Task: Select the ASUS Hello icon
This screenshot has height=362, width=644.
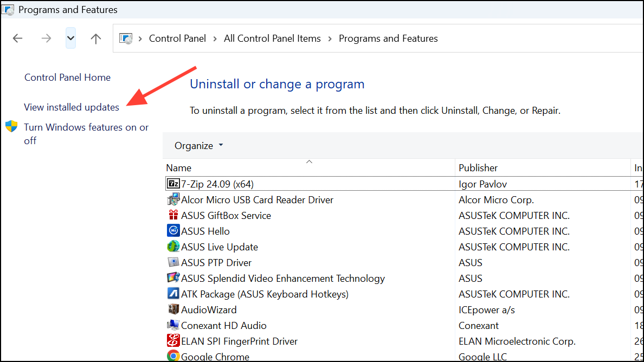Action: point(173,231)
